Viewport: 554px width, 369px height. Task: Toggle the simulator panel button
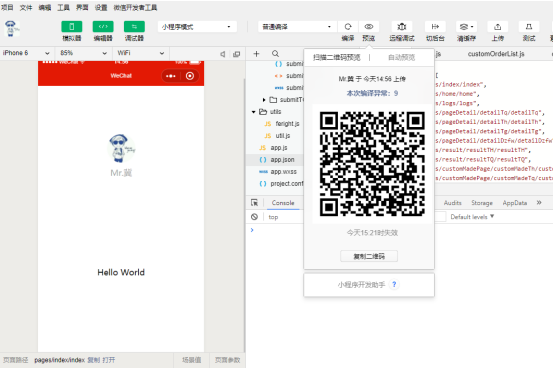[71, 27]
